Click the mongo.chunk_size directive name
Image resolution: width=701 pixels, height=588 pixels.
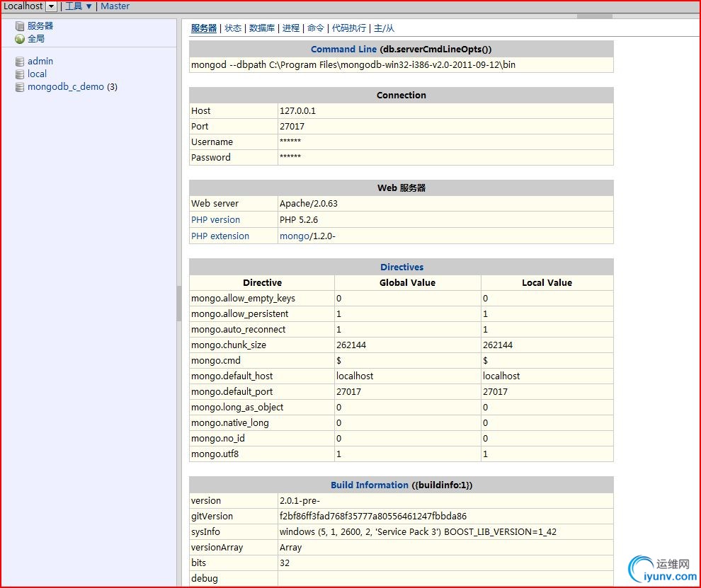229,345
